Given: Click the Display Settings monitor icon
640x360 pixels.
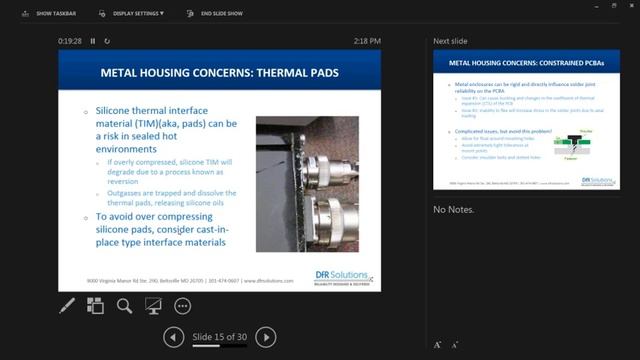Looking at the screenshot, I should coord(102,13).
